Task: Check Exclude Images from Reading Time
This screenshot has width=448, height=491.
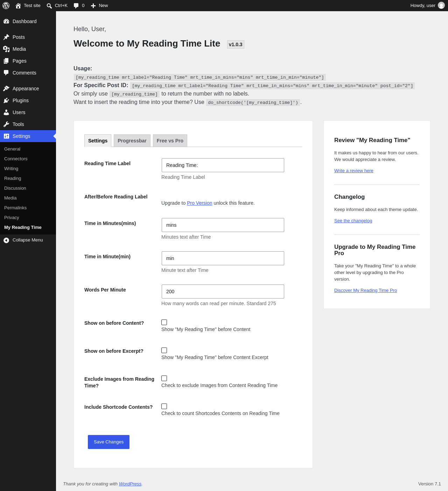Action: (x=164, y=378)
